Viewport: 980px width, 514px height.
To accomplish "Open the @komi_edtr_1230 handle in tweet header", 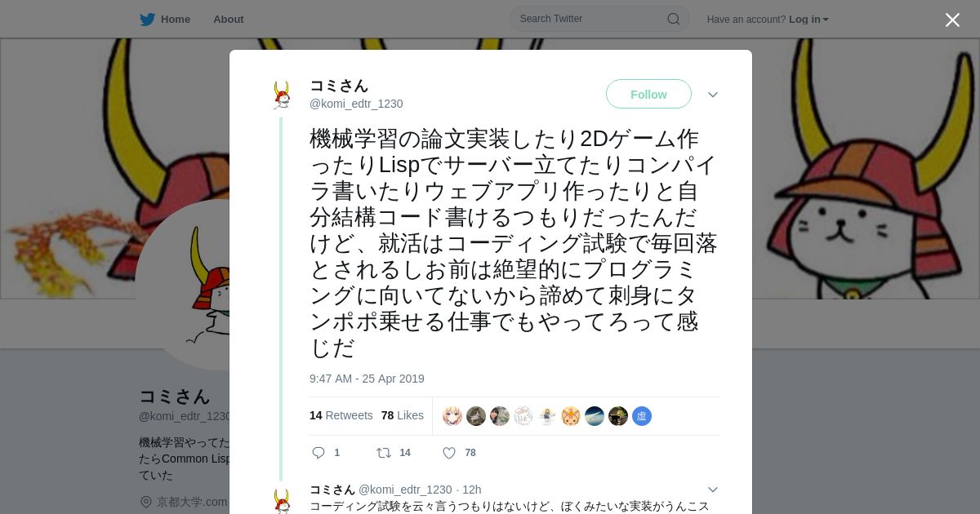I will click(x=356, y=104).
